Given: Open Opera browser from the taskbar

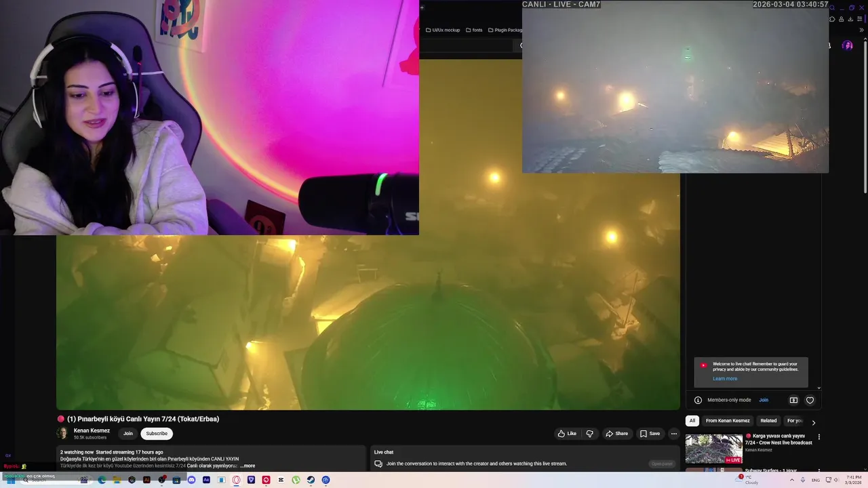Looking at the screenshot, I should click(236, 480).
